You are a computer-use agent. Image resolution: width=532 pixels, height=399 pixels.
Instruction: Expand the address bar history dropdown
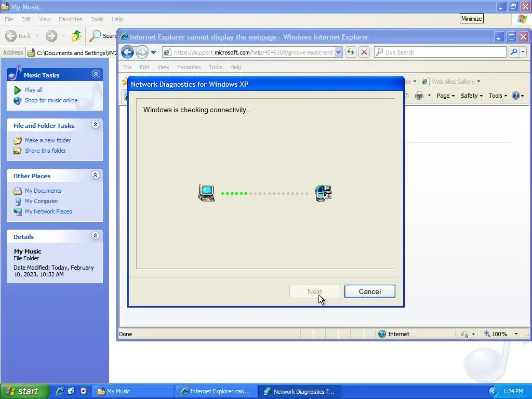pyautogui.click(x=338, y=52)
